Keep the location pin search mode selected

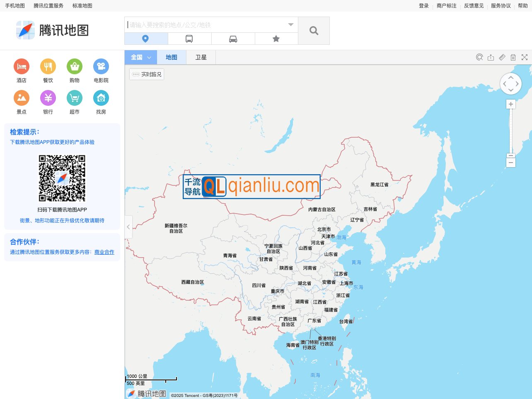pyautogui.click(x=146, y=38)
